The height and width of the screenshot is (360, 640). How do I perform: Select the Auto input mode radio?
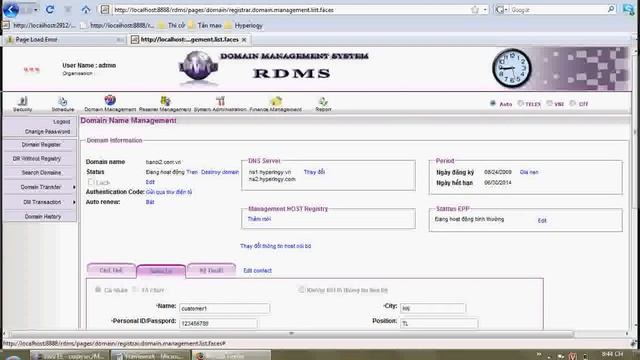tap(493, 103)
